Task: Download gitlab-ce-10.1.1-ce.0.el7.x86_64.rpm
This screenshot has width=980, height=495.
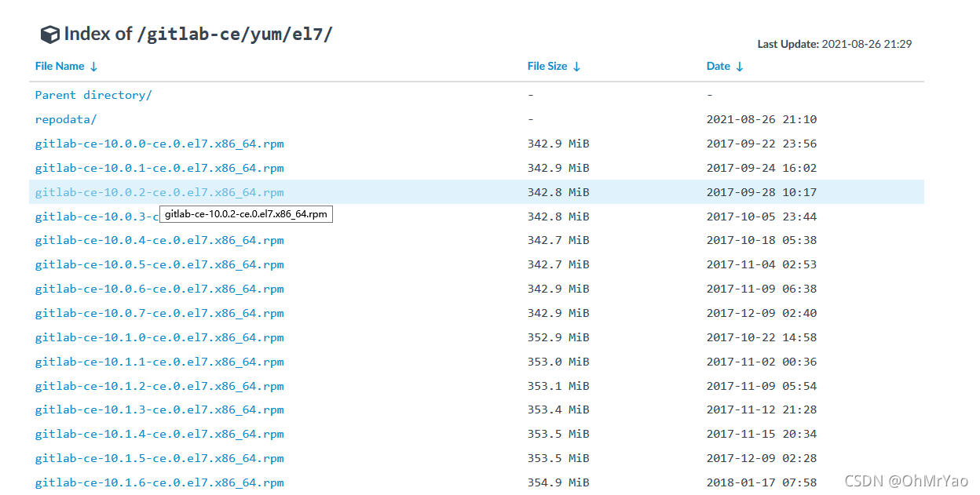Action: tap(159, 362)
